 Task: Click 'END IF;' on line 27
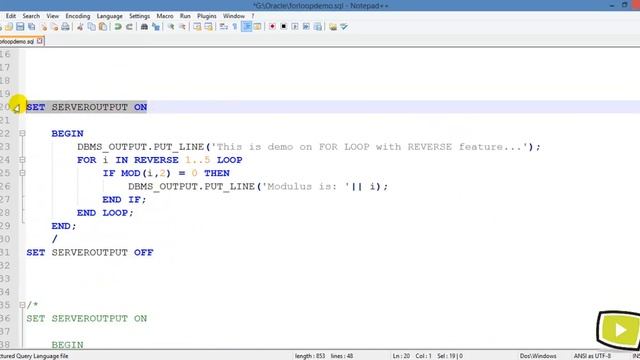pos(124,200)
